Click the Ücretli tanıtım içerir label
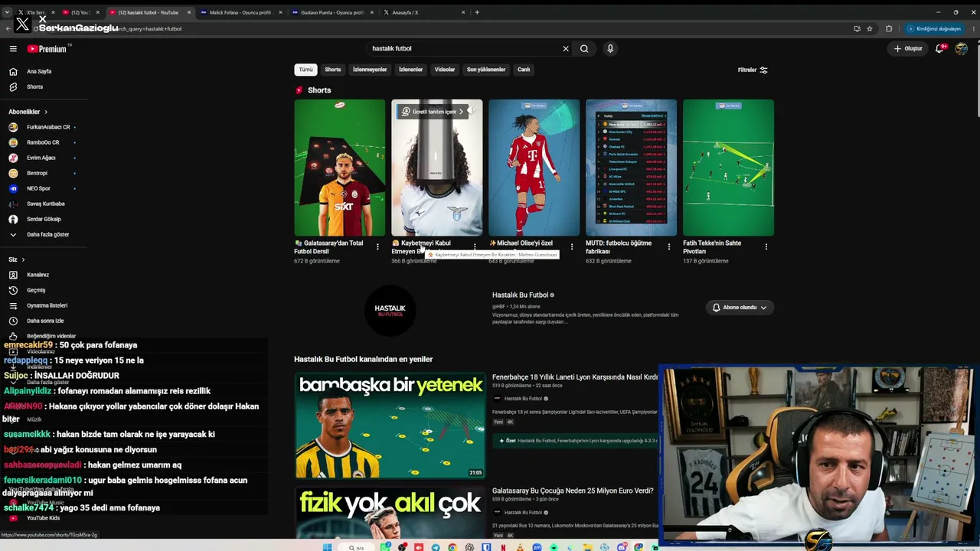 (x=434, y=112)
